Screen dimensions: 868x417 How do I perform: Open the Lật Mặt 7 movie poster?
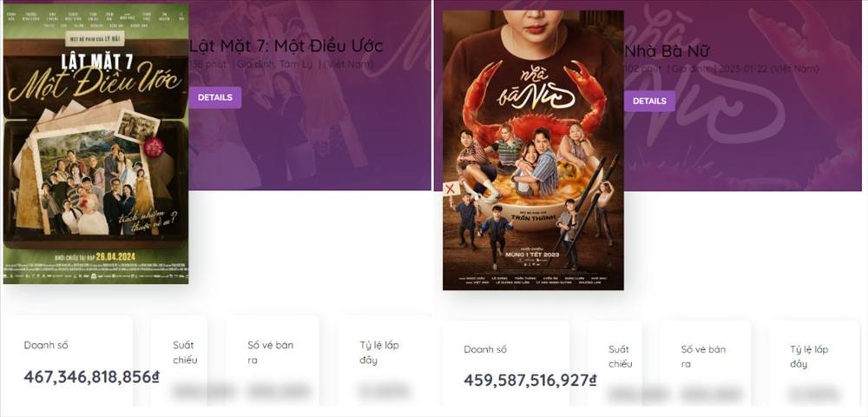pos(95,144)
